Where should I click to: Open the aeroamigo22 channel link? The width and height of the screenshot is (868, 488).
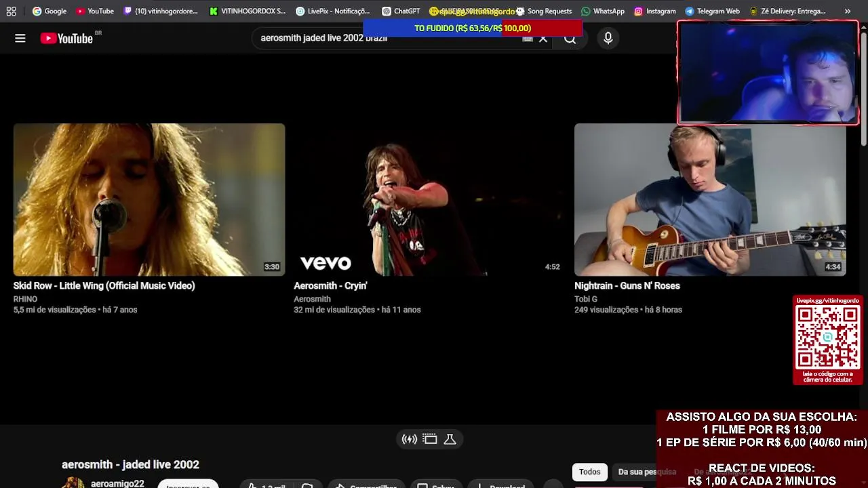[117, 484]
